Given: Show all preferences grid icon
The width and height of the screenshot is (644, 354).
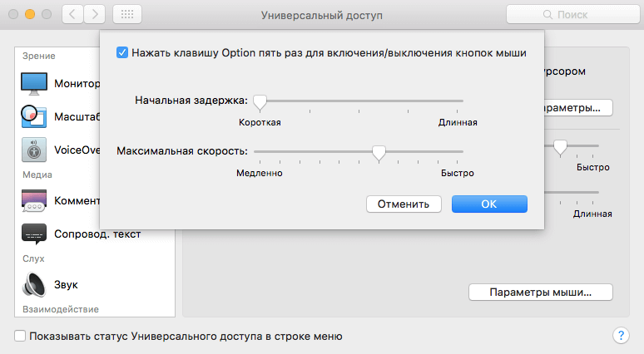Looking at the screenshot, I should coord(127,15).
